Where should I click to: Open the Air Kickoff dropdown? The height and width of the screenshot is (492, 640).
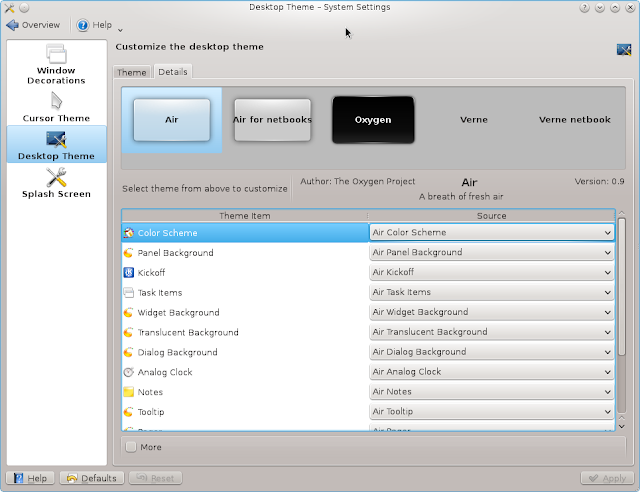coord(492,272)
